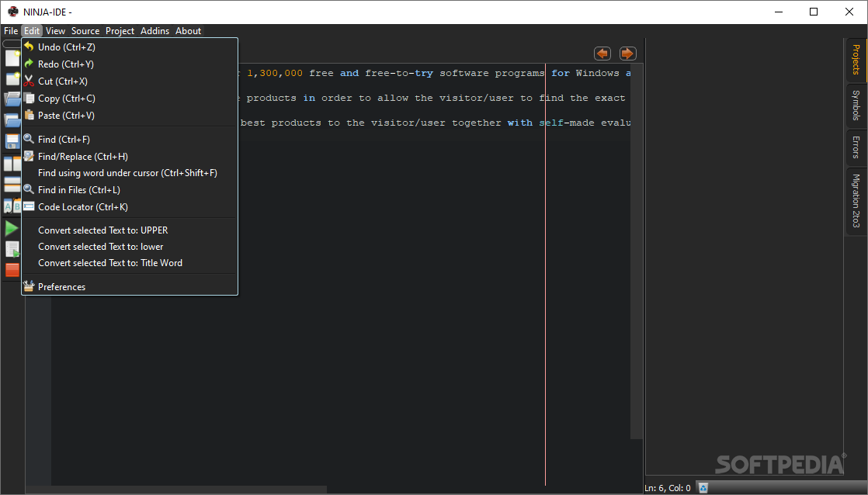Open Find/Replace (Ctrl+H) entry

click(x=130, y=157)
